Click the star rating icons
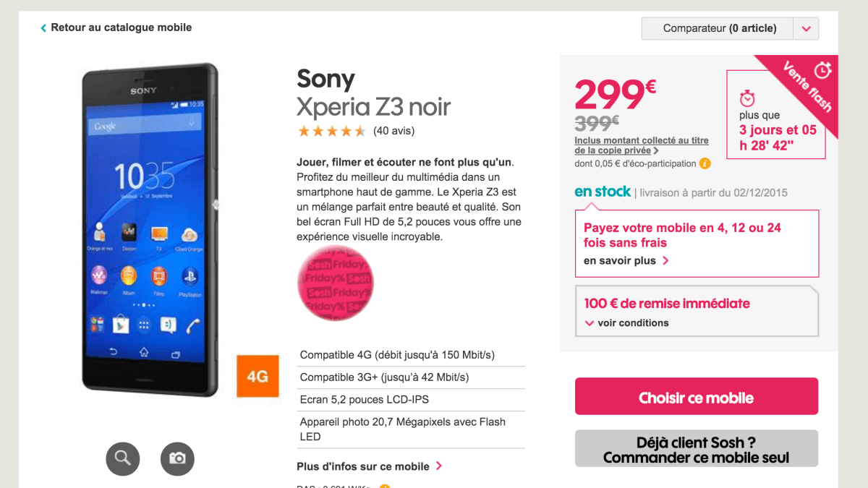The height and width of the screenshot is (488, 868). tap(332, 131)
